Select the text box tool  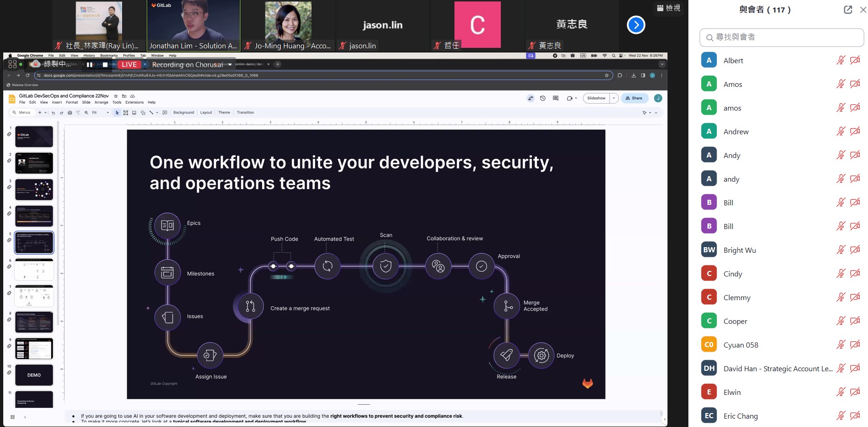[126, 112]
